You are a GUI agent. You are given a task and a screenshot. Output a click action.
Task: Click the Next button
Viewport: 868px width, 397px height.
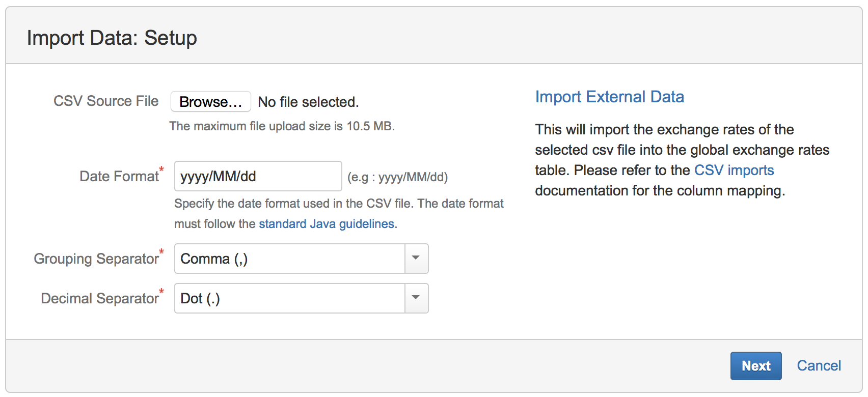tap(755, 365)
